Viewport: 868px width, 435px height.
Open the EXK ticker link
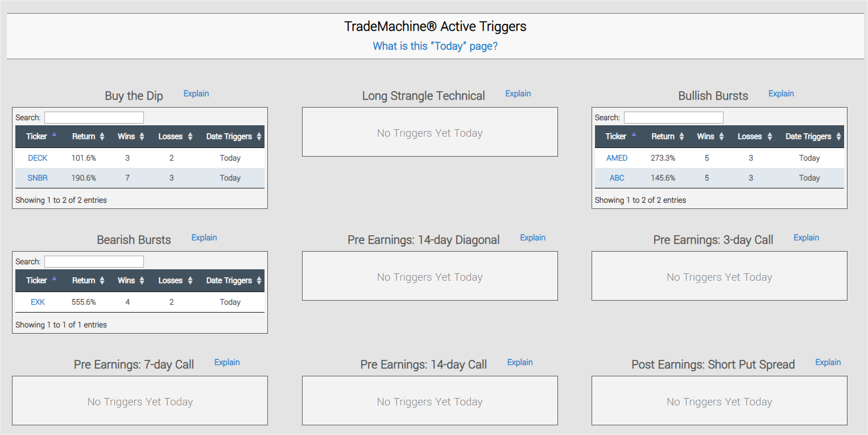tap(38, 302)
